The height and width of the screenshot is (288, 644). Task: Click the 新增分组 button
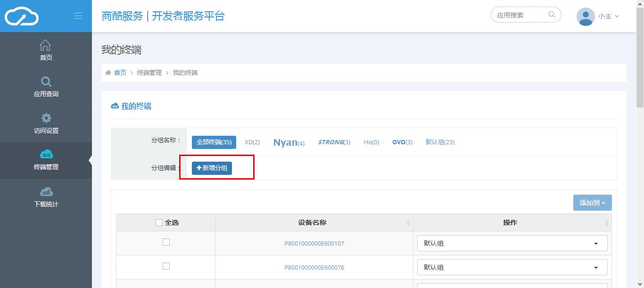tap(212, 168)
